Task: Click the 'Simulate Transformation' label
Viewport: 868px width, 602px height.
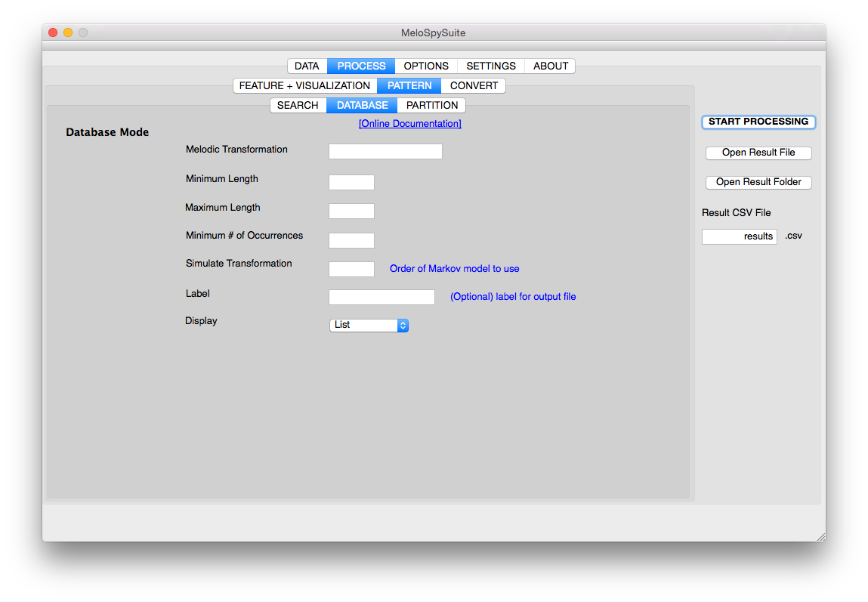Action: 239,264
